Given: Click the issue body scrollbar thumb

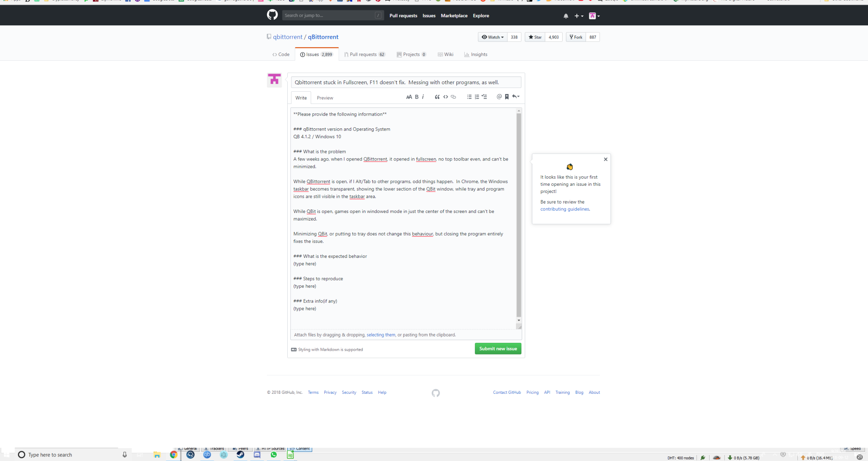Looking at the screenshot, I should point(519,215).
